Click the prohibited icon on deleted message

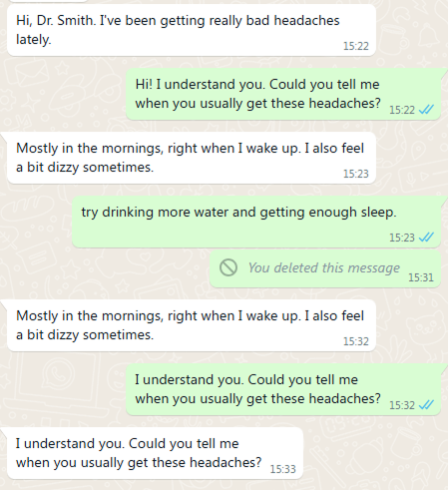tap(228, 267)
